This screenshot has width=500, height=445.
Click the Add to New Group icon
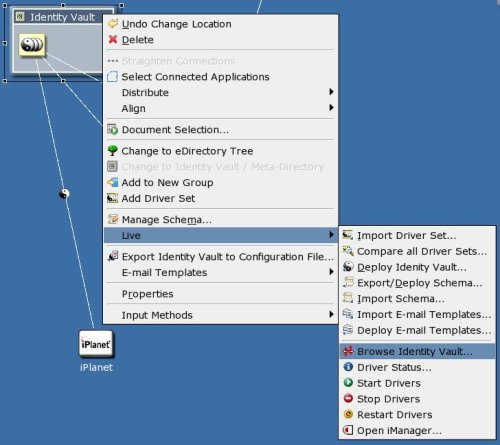click(113, 182)
